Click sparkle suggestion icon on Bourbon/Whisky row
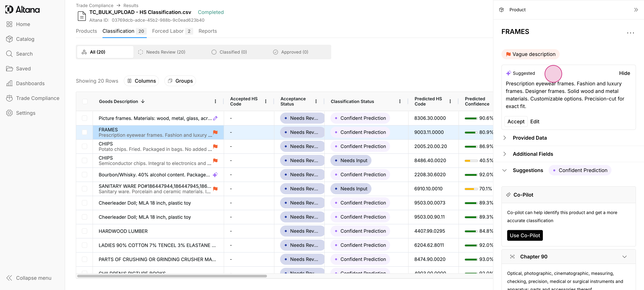This screenshot has width=644, height=290. pyautogui.click(x=215, y=175)
